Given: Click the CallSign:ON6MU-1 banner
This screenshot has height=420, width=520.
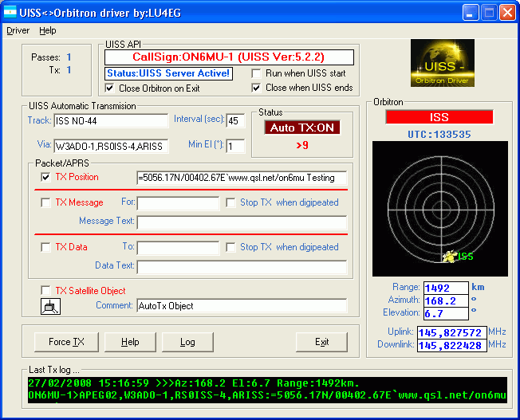Looking at the screenshot, I should pyautogui.click(x=229, y=57).
